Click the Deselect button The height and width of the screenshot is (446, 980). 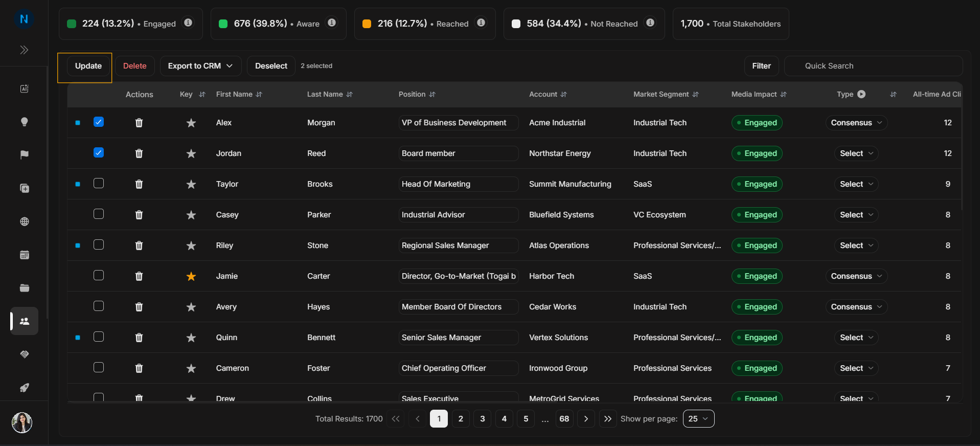click(271, 66)
